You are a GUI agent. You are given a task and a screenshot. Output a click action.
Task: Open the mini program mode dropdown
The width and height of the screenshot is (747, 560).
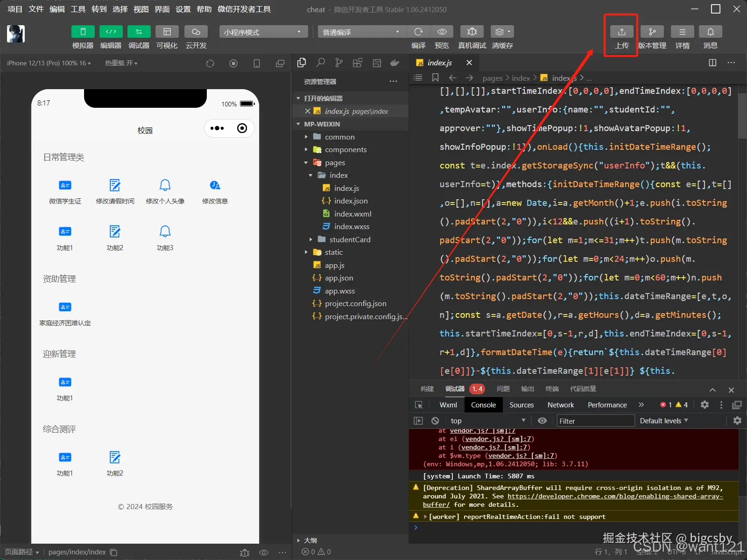263,32
